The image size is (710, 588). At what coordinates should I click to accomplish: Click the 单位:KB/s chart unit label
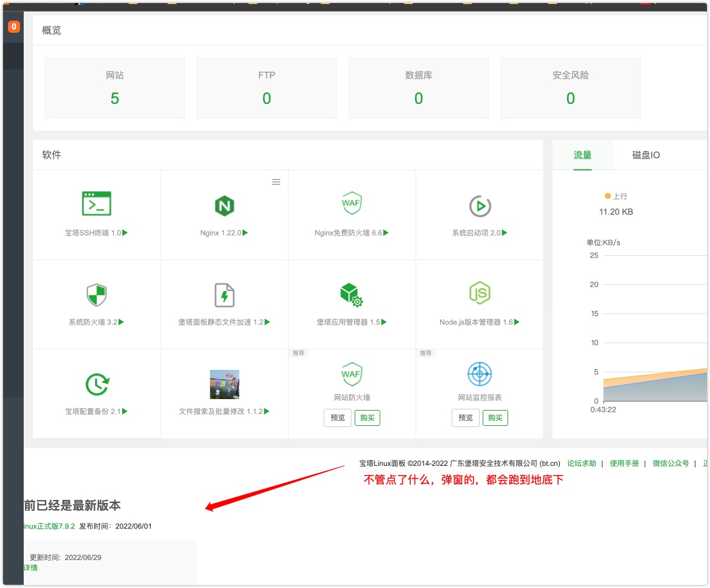603,242
